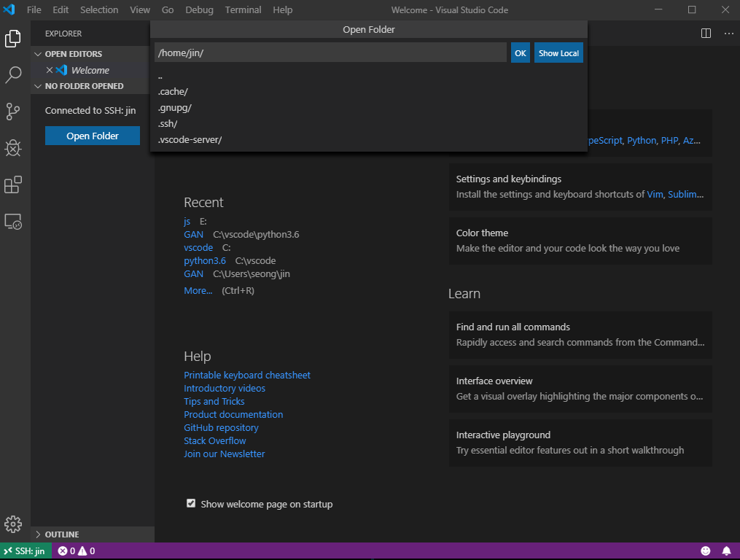Open Join our Newsletter link
Viewport: 740px width, 560px height.
point(224,454)
